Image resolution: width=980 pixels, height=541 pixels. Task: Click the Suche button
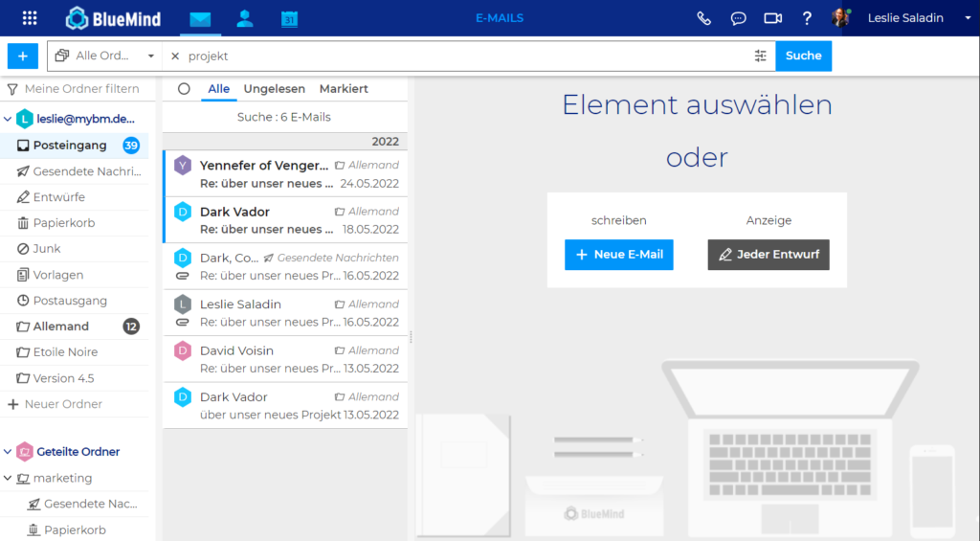(x=803, y=56)
